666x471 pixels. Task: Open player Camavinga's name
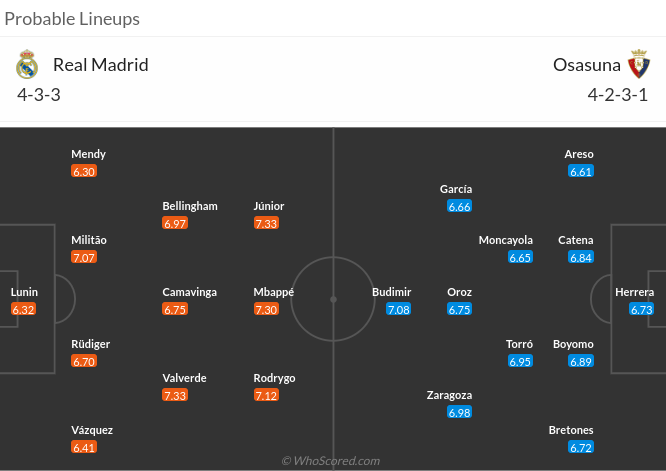pyautogui.click(x=189, y=292)
